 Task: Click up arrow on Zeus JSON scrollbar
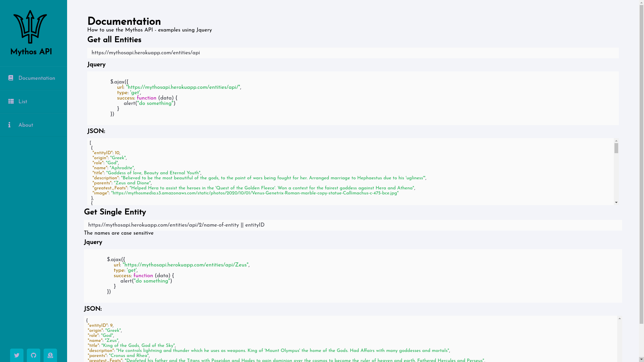point(620,318)
